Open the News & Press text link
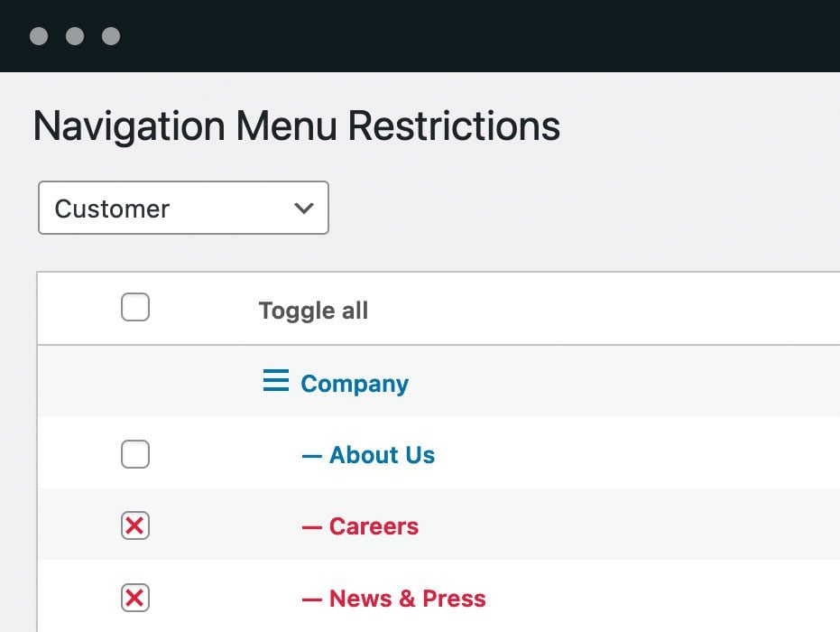Viewport: 840px width, 632px height. coord(407,599)
